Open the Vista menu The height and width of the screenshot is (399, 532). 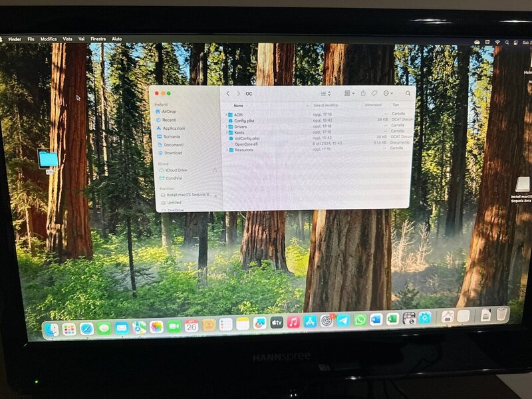tap(67, 39)
